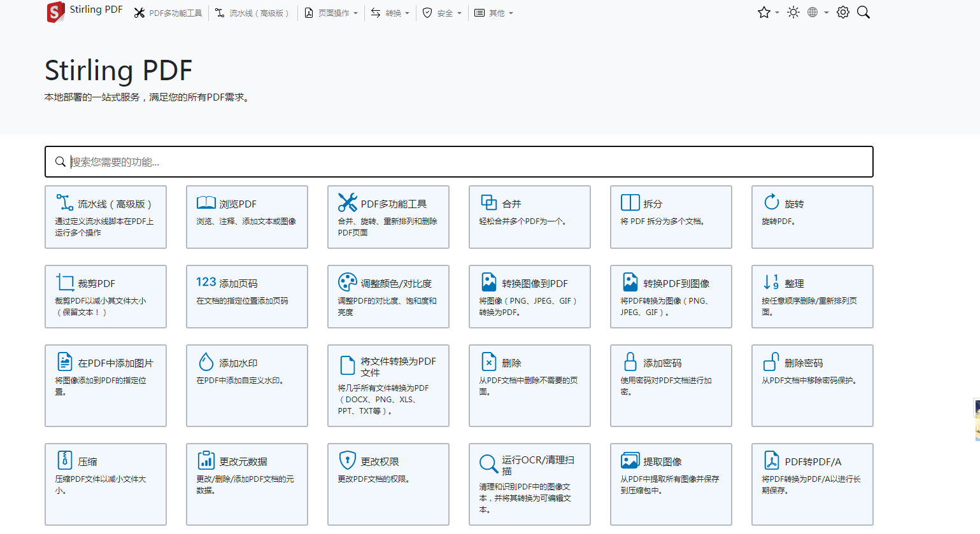Open 在PDF中添加图片 file icon
This screenshot has height=534, width=980.
tap(64, 362)
